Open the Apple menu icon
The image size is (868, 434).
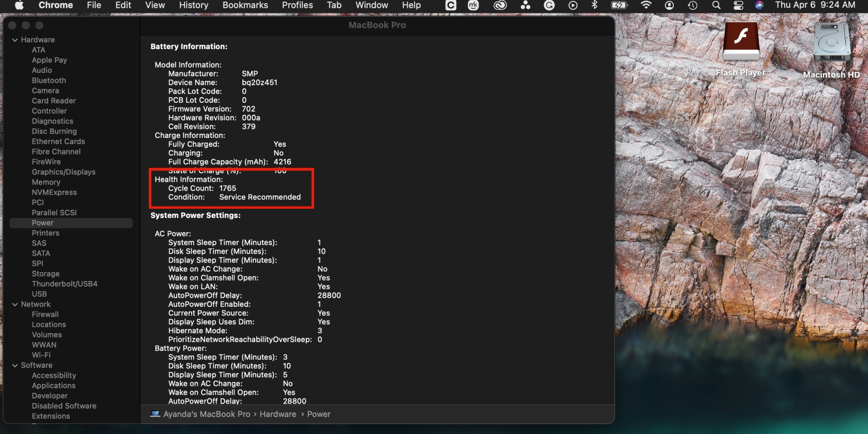pyautogui.click(x=19, y=5)
